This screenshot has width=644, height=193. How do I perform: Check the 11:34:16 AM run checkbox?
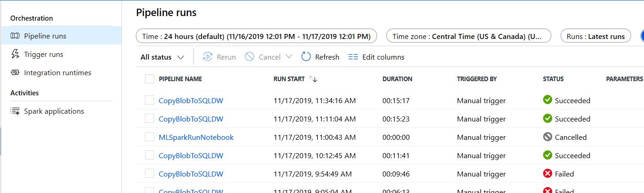coord(150,100)
